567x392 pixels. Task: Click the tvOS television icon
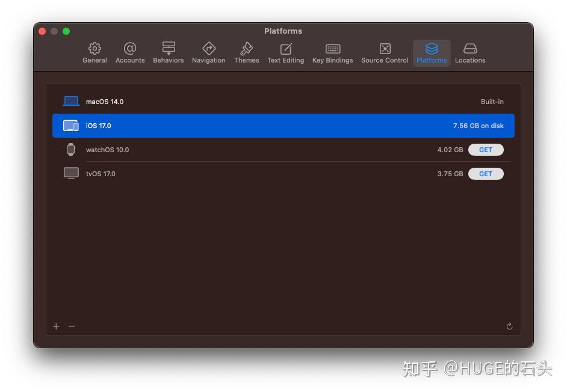pyautogui.click(x=71, y=173)
